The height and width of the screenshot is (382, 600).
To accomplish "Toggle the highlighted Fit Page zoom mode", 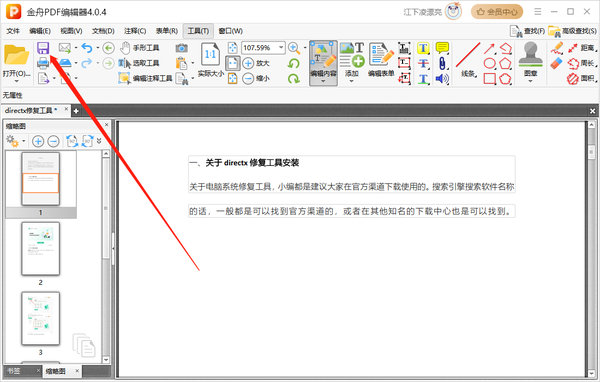I will [x=232, y=63].
